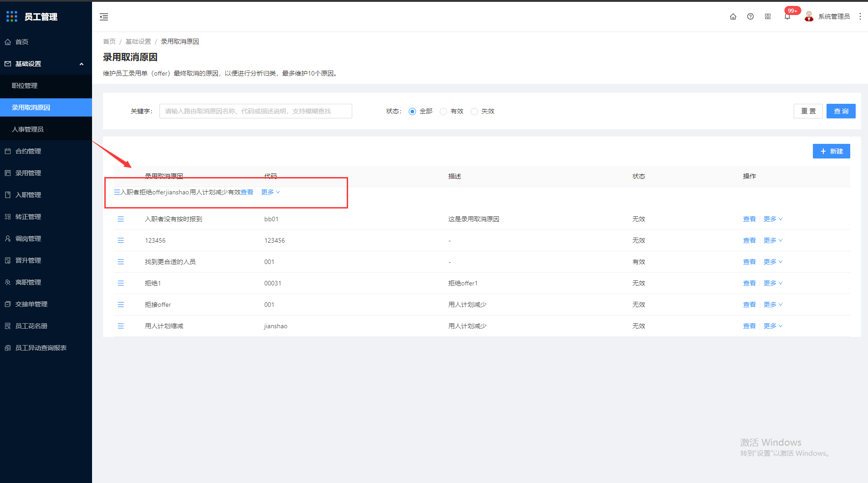Open 更多 dropdown for 入职者拒绝offer row
The height and width of the screenshot is (483, 868).
point(270,192)
